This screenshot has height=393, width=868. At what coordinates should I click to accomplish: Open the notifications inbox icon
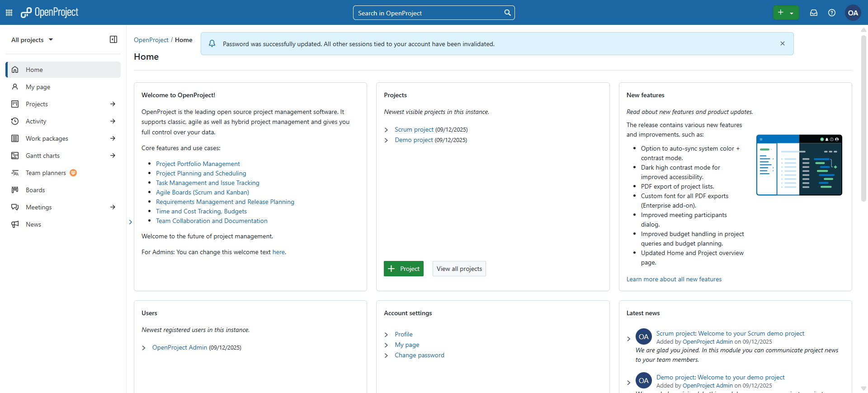(814, 13)
